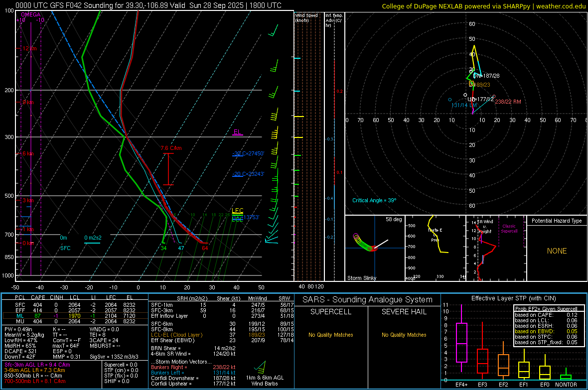
Task: Click the 131/14 LM label
Action: (464, 106)
